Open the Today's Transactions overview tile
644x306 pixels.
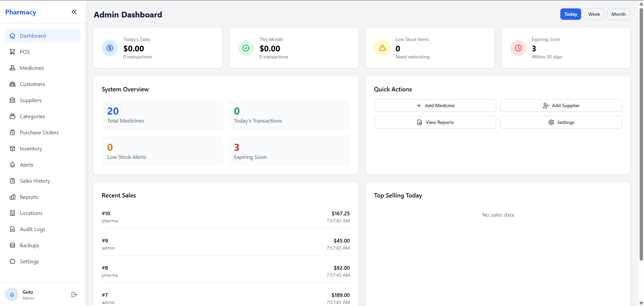pos(289,115)
